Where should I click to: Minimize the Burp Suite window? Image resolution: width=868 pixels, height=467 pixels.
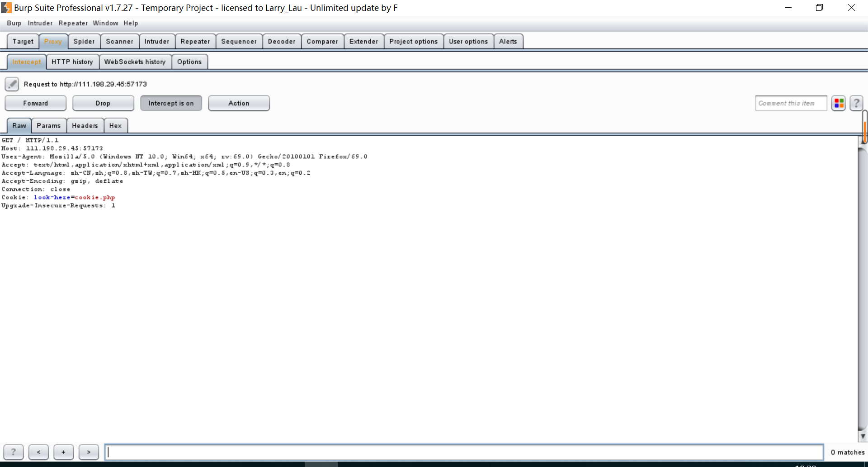(788, 8)
